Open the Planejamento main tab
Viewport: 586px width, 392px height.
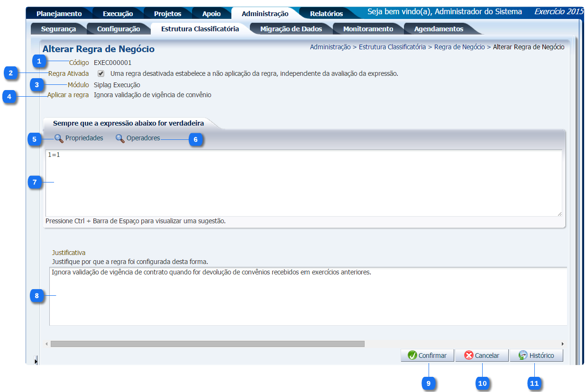pyautogui.click(x=59, y=14)
